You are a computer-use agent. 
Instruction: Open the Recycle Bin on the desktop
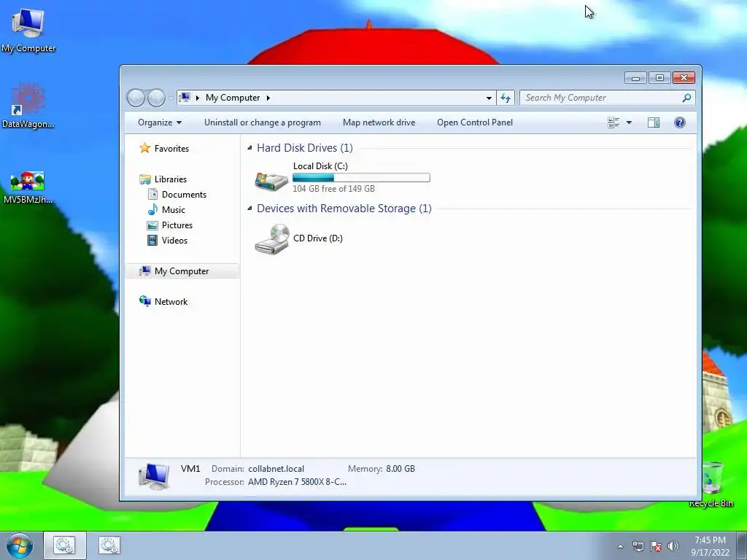(x=711, y=484)
